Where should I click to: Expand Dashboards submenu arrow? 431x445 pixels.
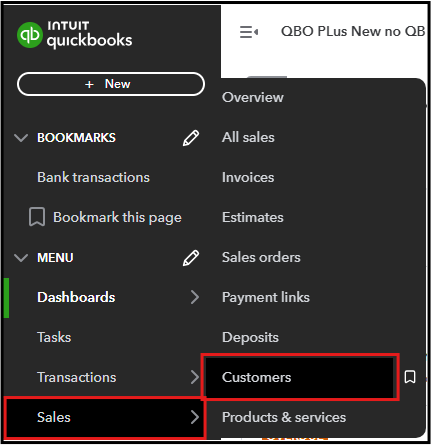click(195, 297)
